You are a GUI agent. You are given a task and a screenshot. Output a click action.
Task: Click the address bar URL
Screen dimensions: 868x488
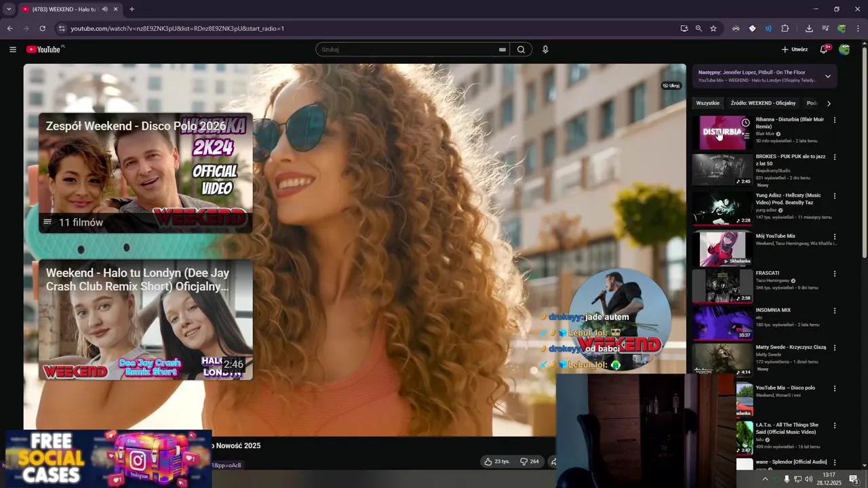tap(178, 28)
